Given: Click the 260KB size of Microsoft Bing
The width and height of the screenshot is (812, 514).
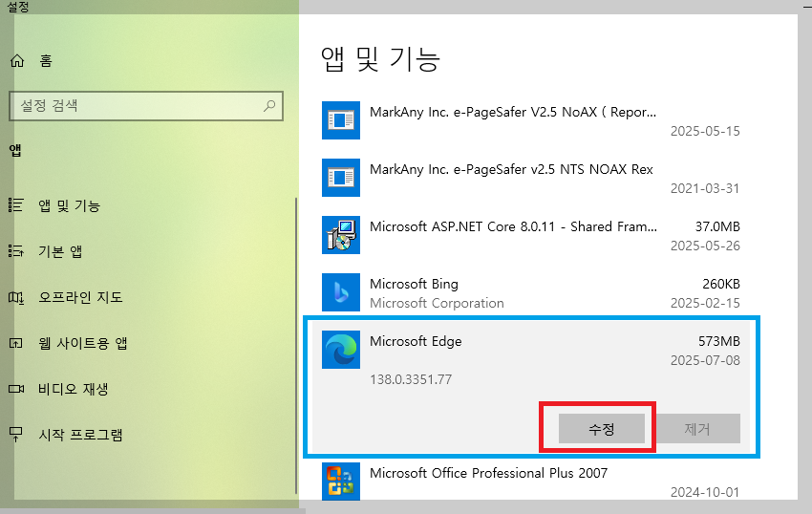Looking at the screenshot, I should coord(721,284).
